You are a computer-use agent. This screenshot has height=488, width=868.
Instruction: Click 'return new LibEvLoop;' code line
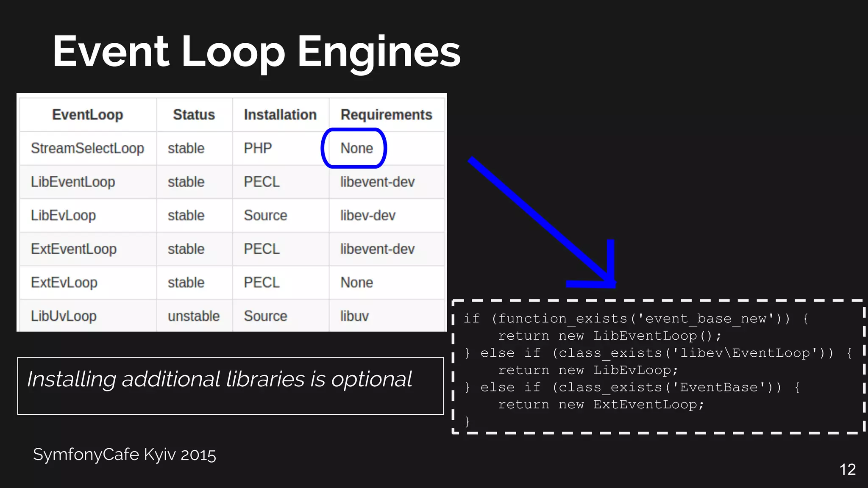[x=588, y=370]
